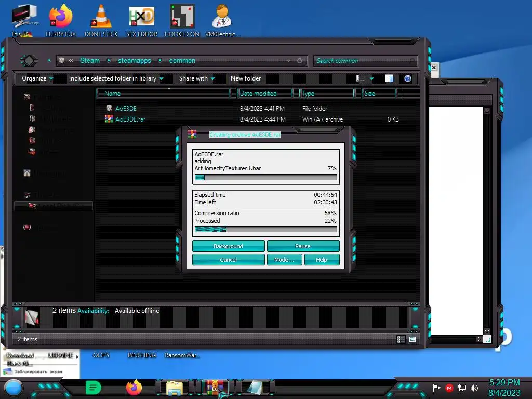Select the '8/4/2023 4:44 PM' date cell
This screenshot has width=532, height=399.
pos(262,119)
